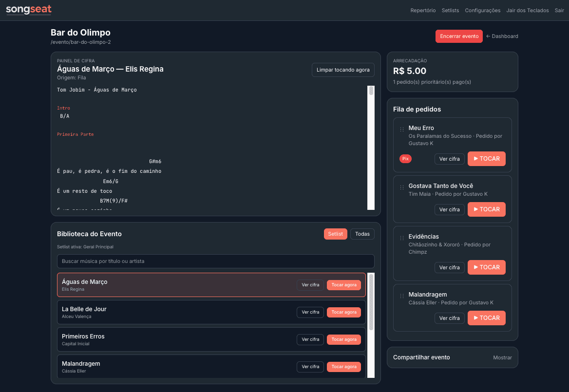569x392 pixels.
Task: View cifra for Gostava Tanto de Você
Action: click(449, 209)
